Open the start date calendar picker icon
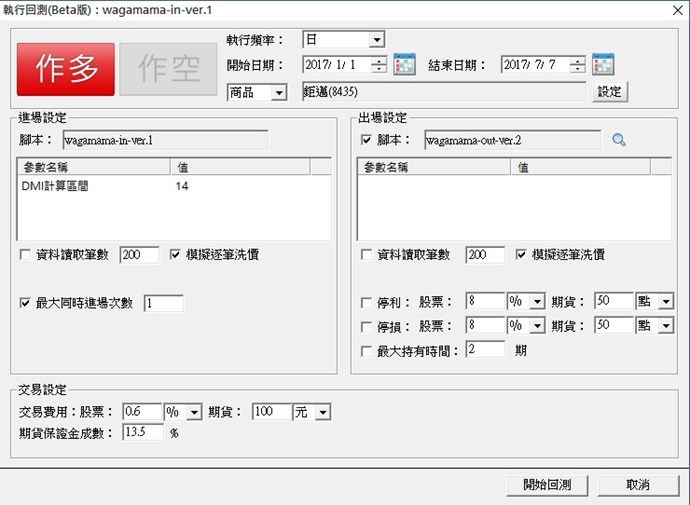Image resolution: width=690 pixels, height=505 pixels. coord(404,65)
